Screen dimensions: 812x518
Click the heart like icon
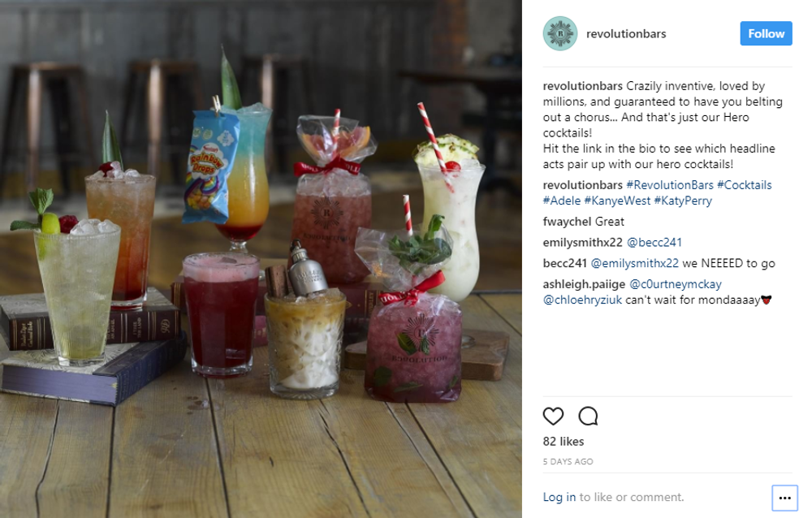(553, 416)
